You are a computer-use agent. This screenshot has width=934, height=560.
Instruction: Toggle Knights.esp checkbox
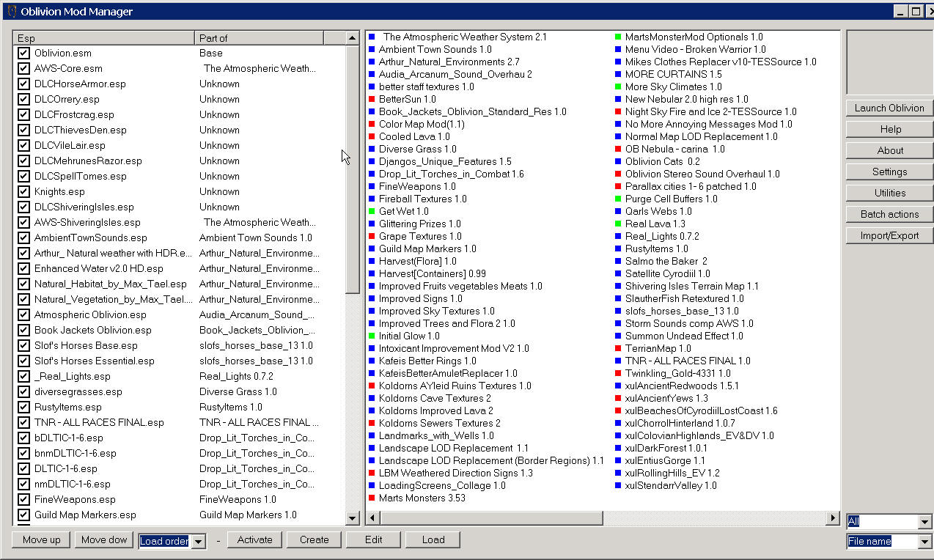pyautogui.click(x=23, y=191)
